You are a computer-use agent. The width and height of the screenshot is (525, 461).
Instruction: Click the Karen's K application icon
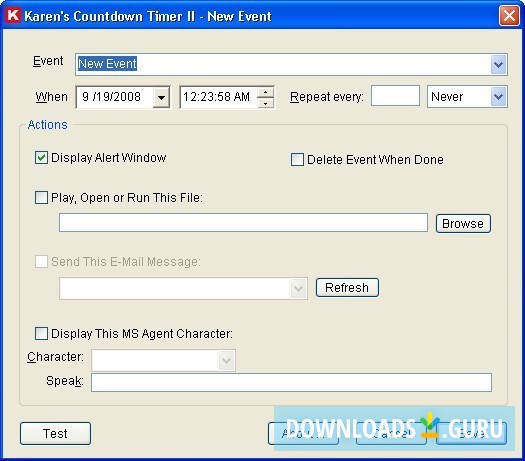pos(13,15)
